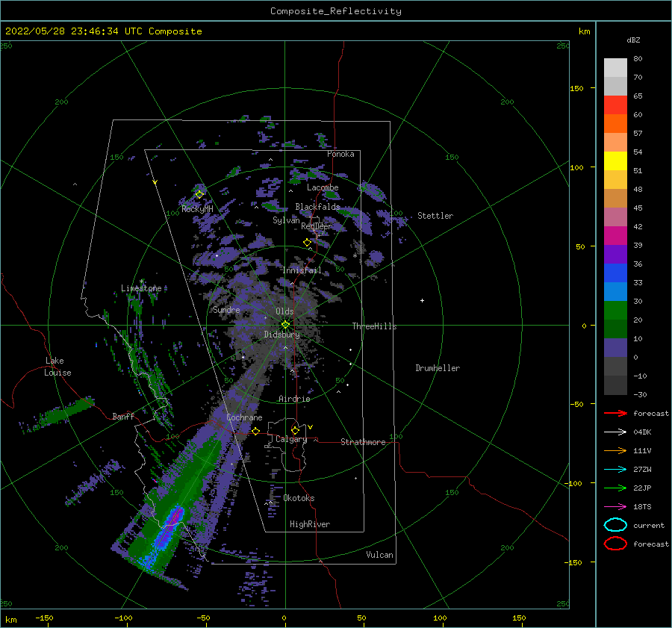Click the -150 tick on the bottom axis

click(x=44, y=618)
